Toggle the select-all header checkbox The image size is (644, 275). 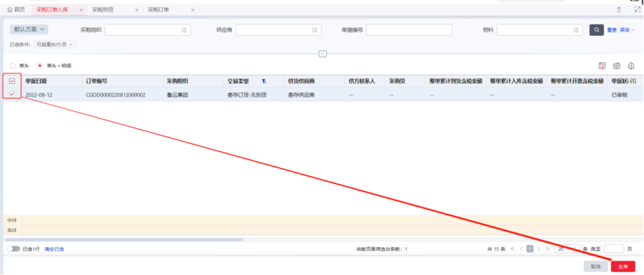pyautogui.click(x=12, y=81)
